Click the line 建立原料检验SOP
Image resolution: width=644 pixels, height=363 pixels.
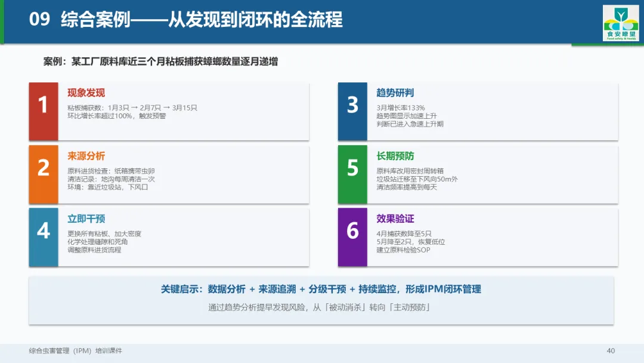403,250
